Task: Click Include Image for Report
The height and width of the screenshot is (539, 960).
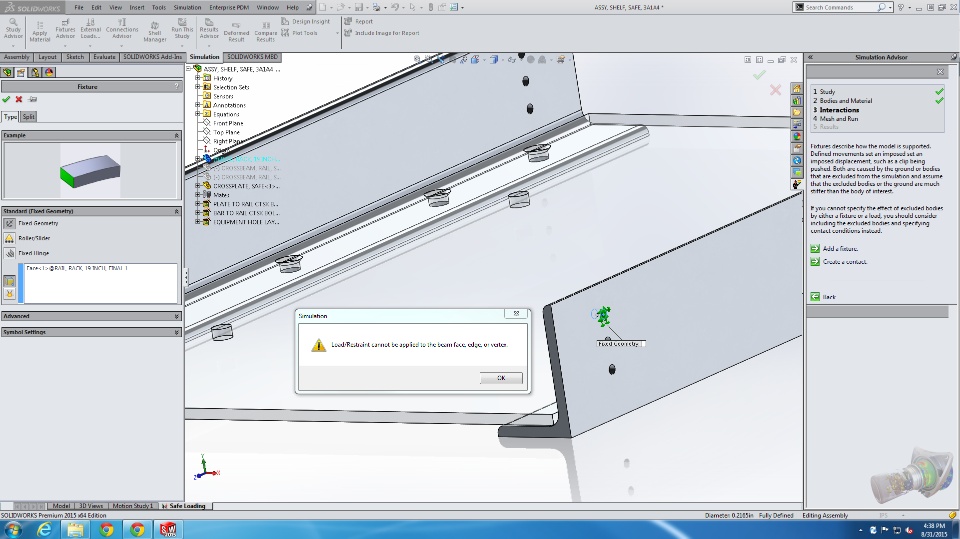Action: click(381, 33)
